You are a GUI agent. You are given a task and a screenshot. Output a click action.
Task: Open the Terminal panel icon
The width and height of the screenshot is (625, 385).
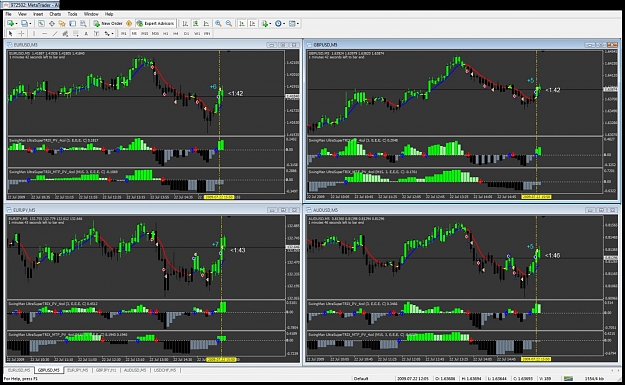coord(73,24)
